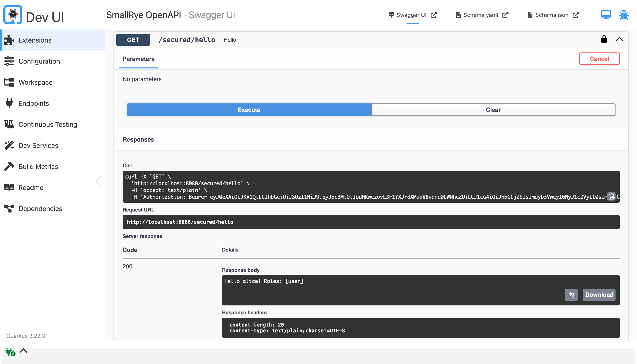Collapse the /secured/hello operation chevron
This screenshot has width=637, height=364.
click(x=619, y=39)
